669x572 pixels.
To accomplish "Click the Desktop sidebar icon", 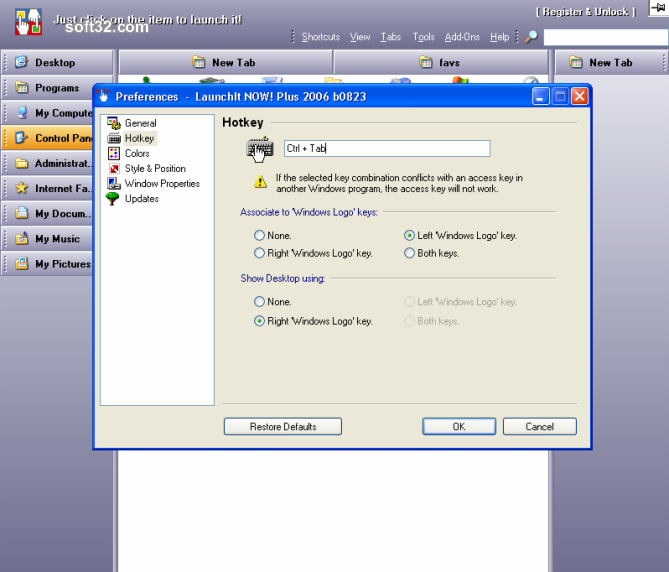I will [x=21, y=62].
